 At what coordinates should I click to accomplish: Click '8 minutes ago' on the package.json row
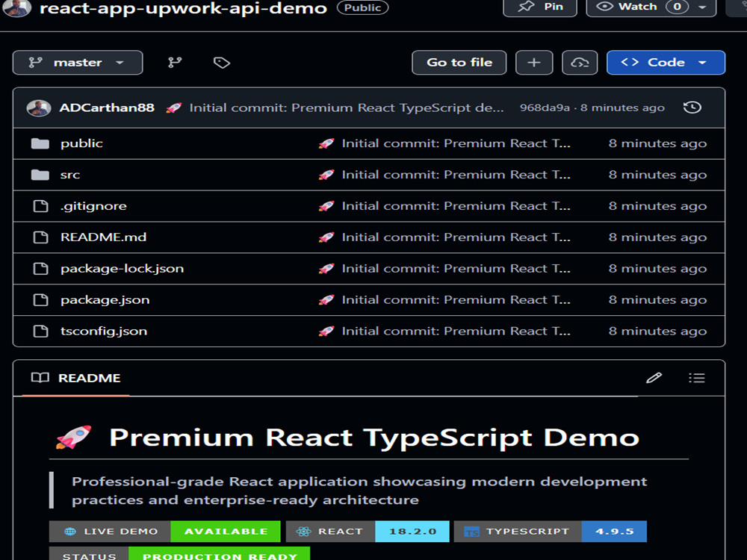657,300
